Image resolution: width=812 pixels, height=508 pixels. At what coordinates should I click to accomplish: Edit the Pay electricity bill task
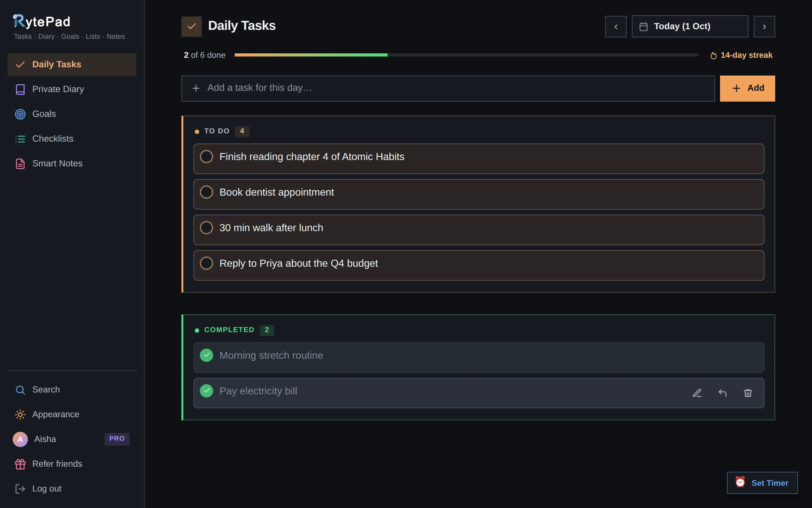click(697, 393)
